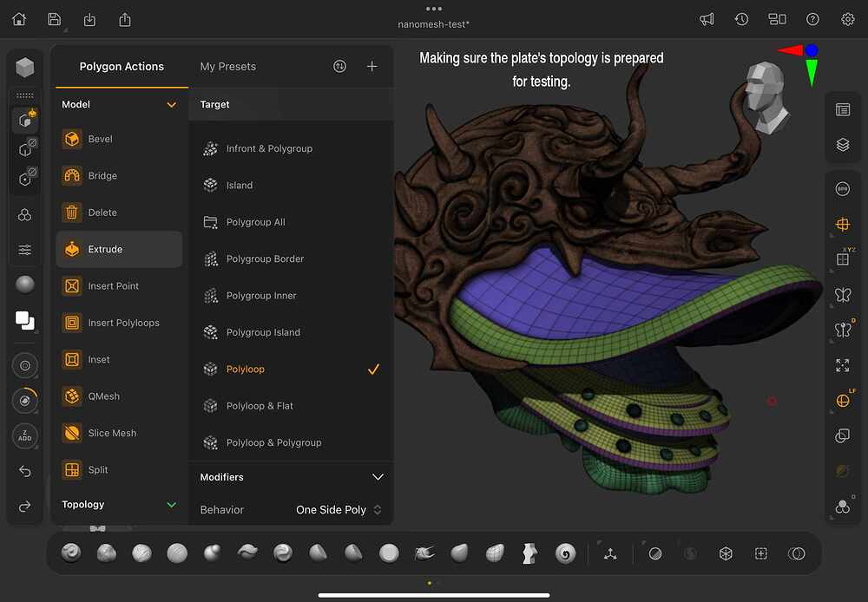Open the settings gear icon

click(847, 19)
